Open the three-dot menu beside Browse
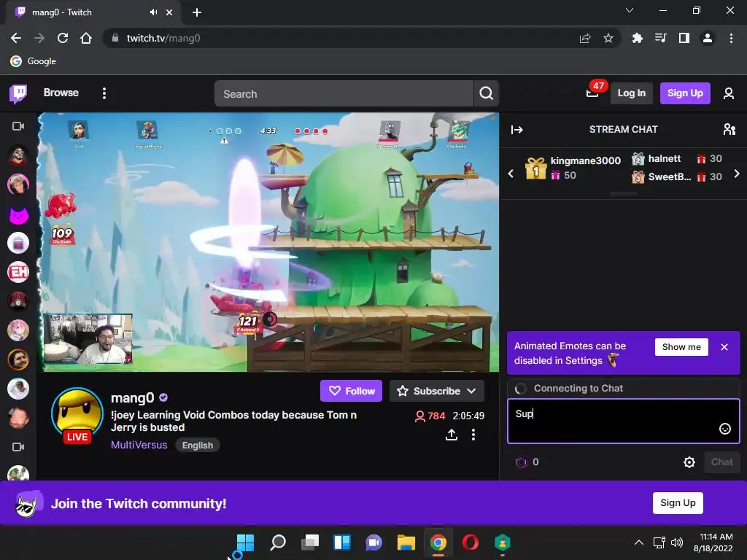This screenshot has width=747, height=560. click(x=104, y=93)
